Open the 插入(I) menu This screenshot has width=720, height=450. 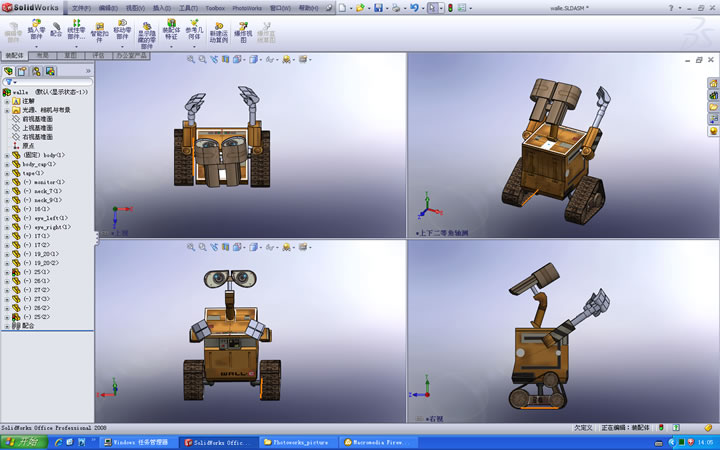click(x=162, y=8)
